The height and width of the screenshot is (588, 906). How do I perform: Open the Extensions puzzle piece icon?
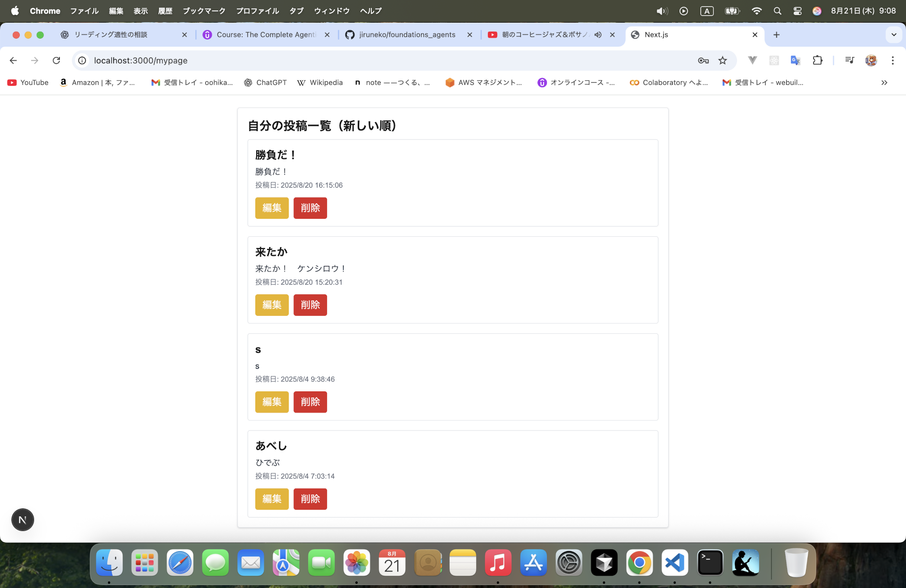(818, 60)
